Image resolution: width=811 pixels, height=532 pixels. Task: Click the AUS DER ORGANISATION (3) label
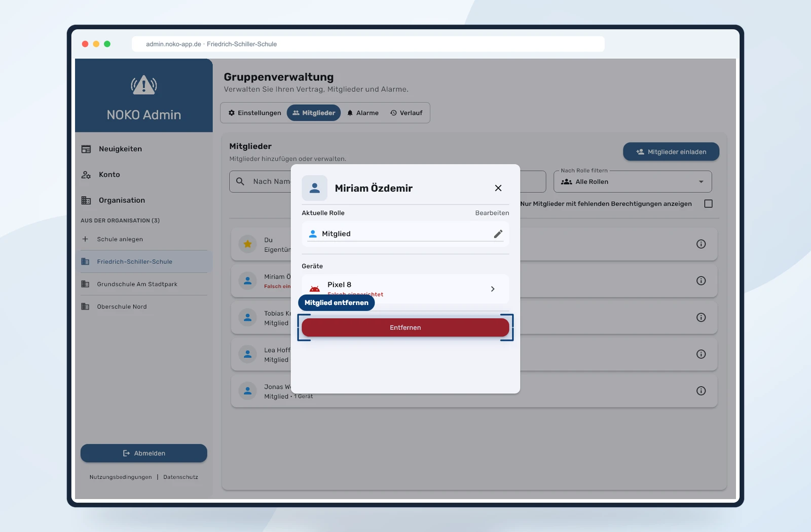[120, 221]
